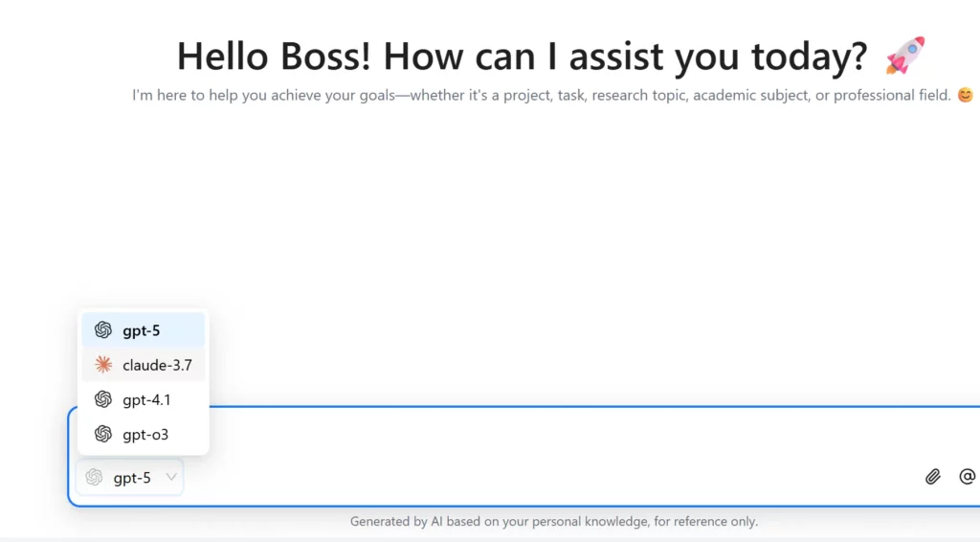Image resolution: width=980 pixels, height=542 pixels.
Task: Collapse the model list using the chevron arrow
Action: (x=171, y=477)
